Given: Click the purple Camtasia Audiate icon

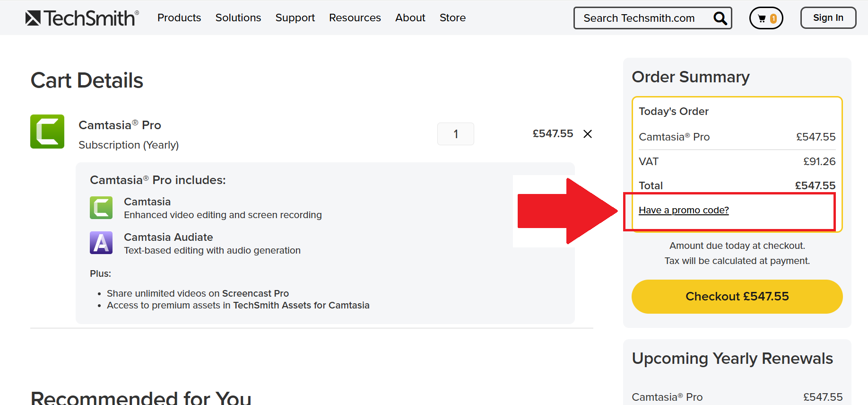Looking at the screenshot, I should pyautogui.click(x=101, y=243).
